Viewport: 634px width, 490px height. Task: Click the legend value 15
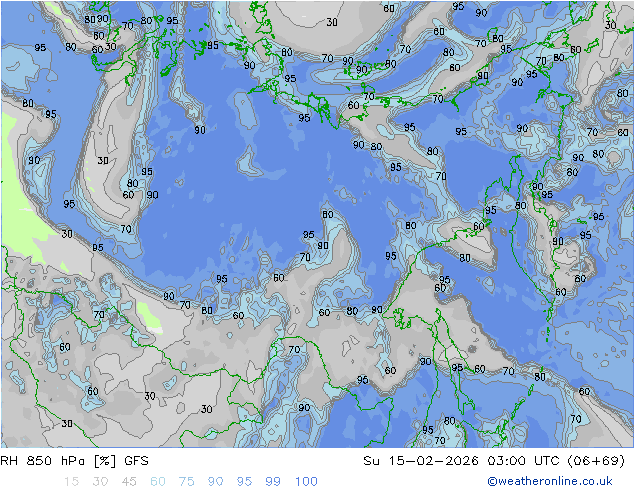click(71, 481)
